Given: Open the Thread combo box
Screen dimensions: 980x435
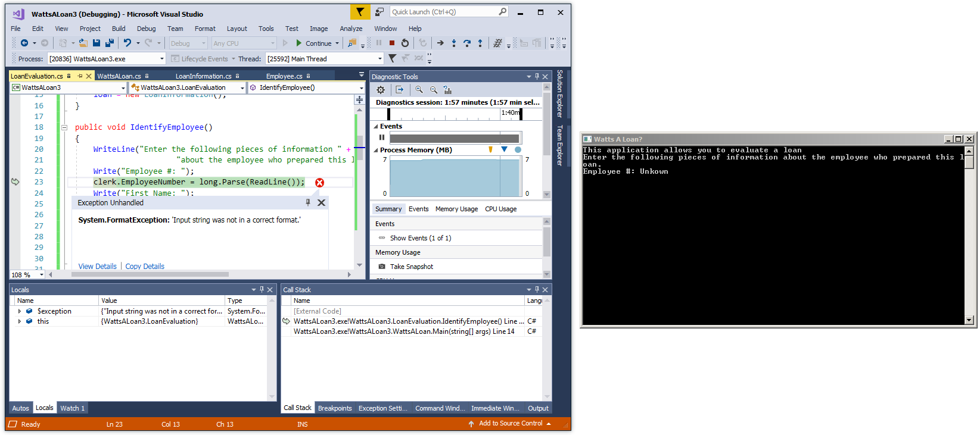Looking at the screenshot, I should [324, 59].
